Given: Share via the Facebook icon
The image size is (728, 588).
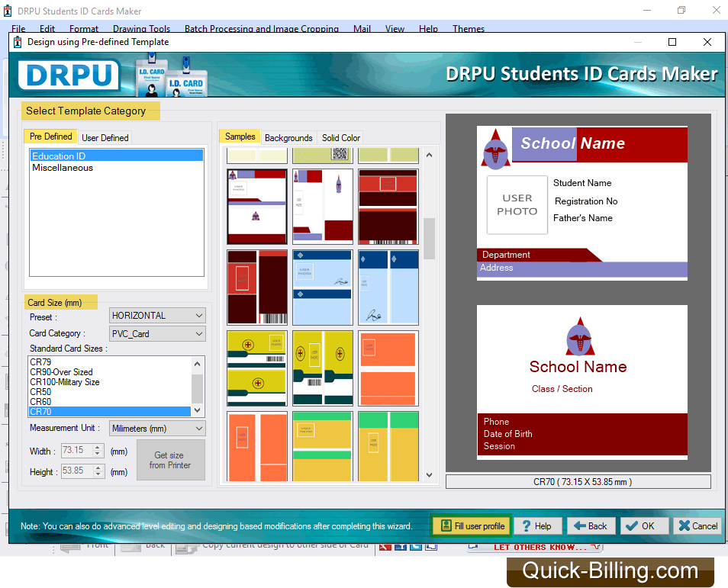Looking at the screenshot, I should [x=401, y=547].
